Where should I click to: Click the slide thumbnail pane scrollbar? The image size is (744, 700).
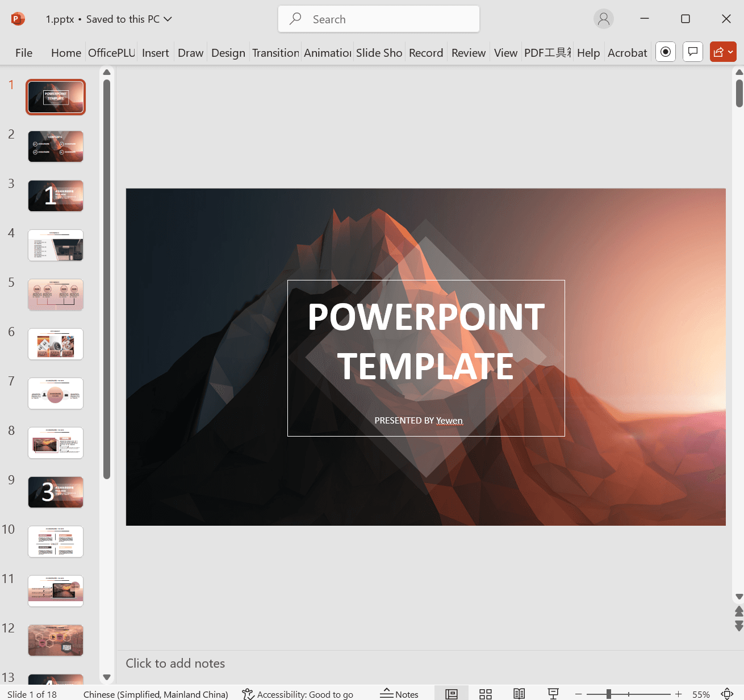coord(107,279)
